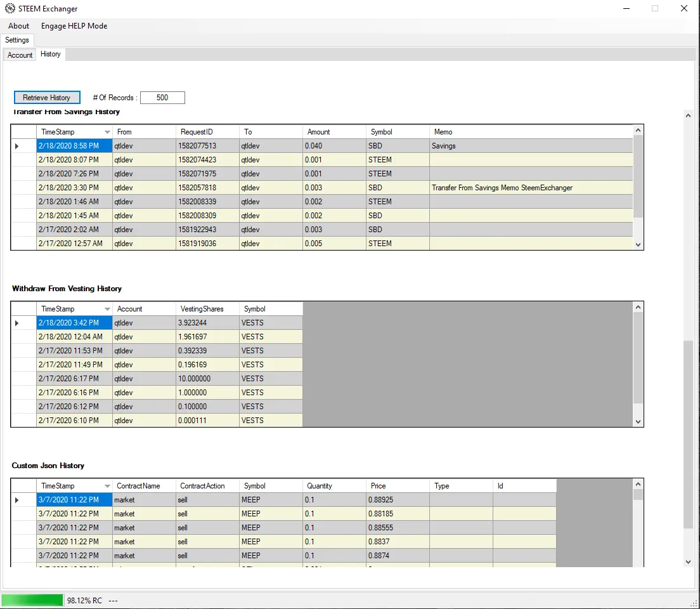Click the STEEM Exchanger app icon in title bar
This screenshot has height=609, width=700.
coord(10,8)
